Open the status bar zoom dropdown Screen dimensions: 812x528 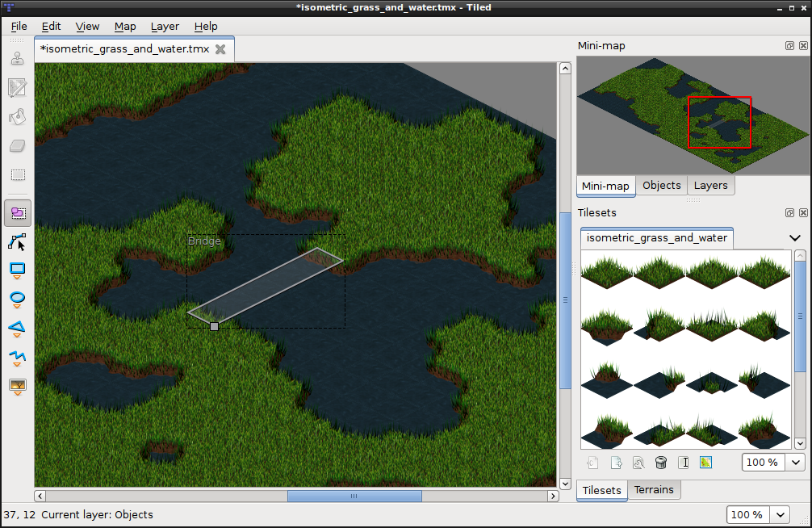[x=781, y=515]
